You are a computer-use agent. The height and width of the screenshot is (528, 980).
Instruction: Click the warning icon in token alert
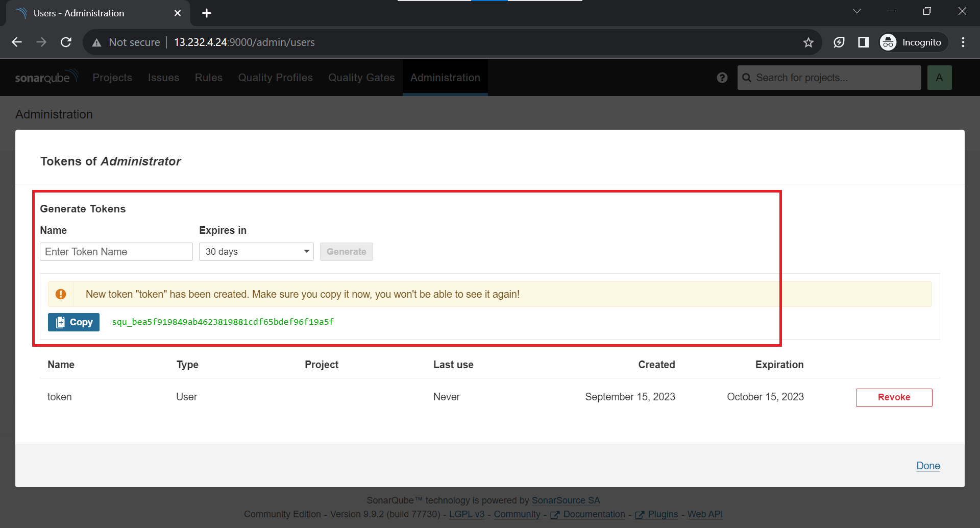coord(61,294)
